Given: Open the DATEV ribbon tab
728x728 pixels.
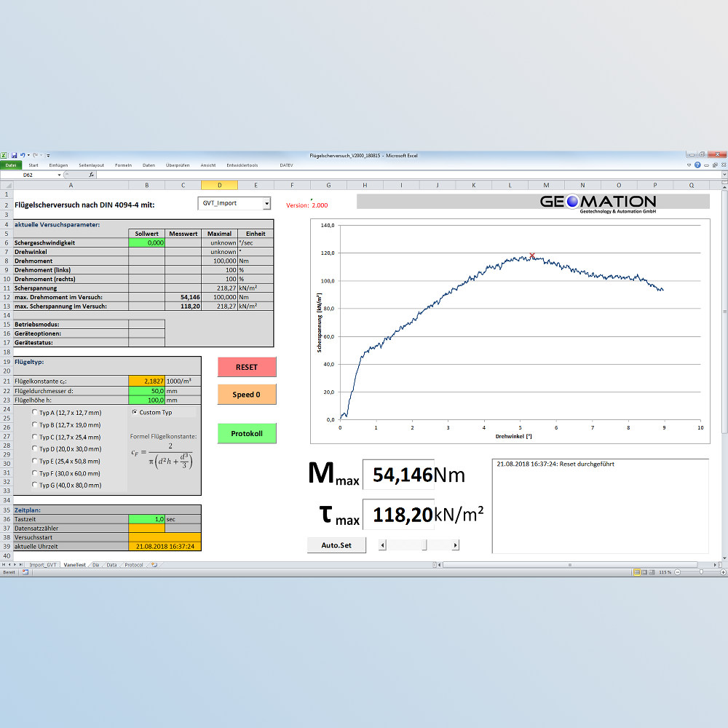Looking at the screenshot, I should 286,165.
